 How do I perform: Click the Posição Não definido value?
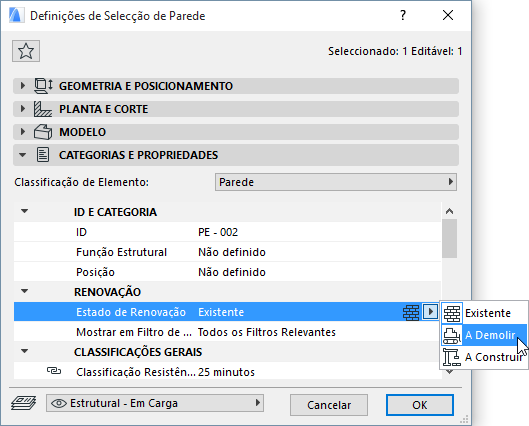[x=232, y=272]
